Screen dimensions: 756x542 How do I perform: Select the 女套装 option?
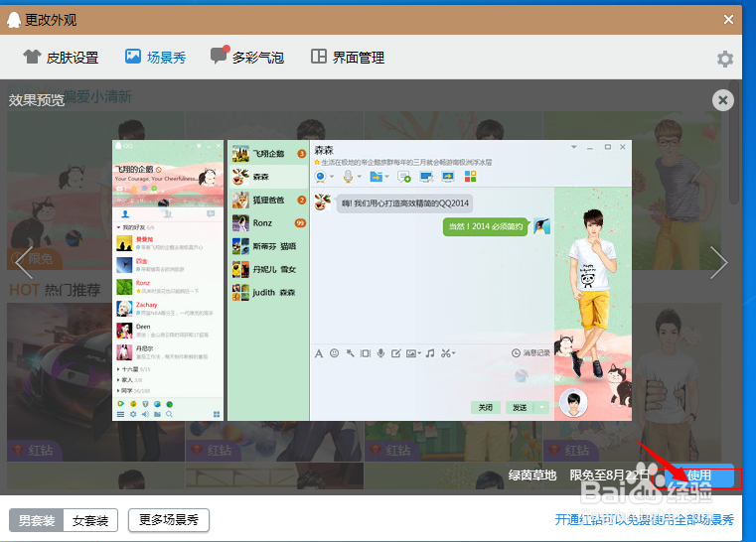pyautogui.click(x=90, y=520)
